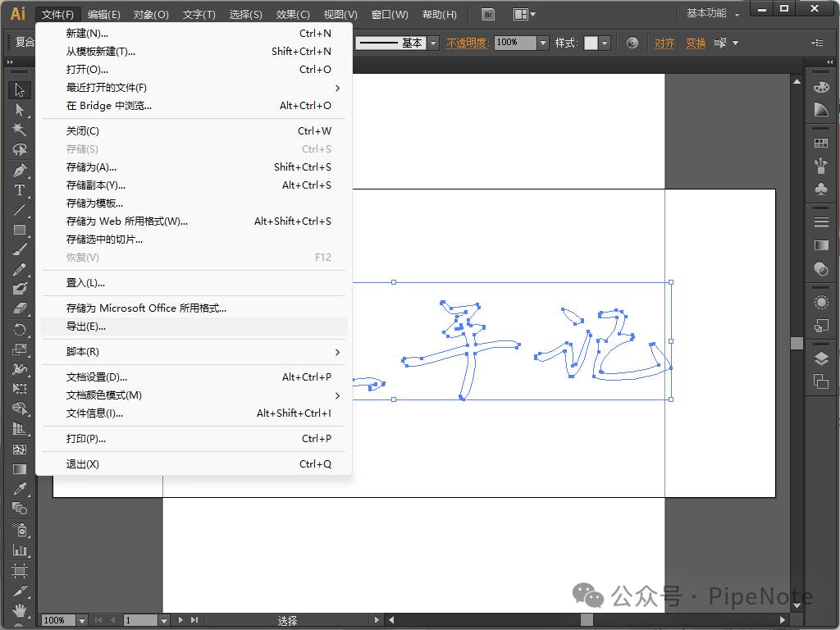Viewport: 840px width, 630px height.
Task: Click the vertical scrollbar thumb
Action: point(797,343)
